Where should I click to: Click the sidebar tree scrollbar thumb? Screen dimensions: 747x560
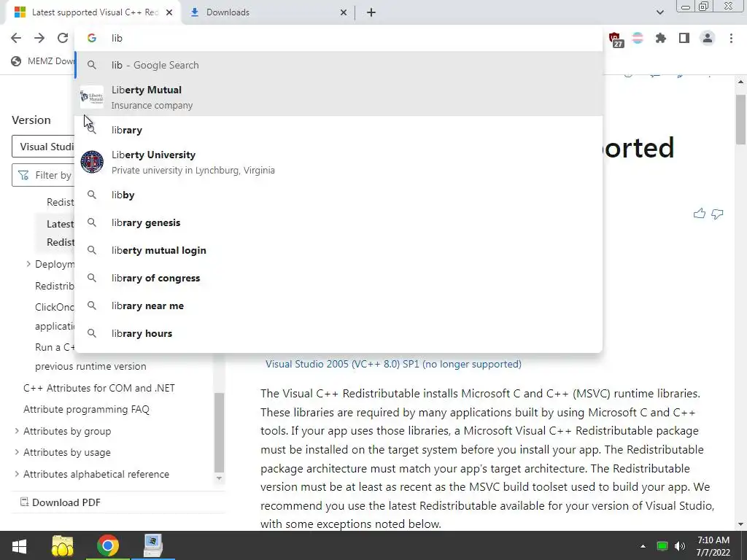click(219, 432)
